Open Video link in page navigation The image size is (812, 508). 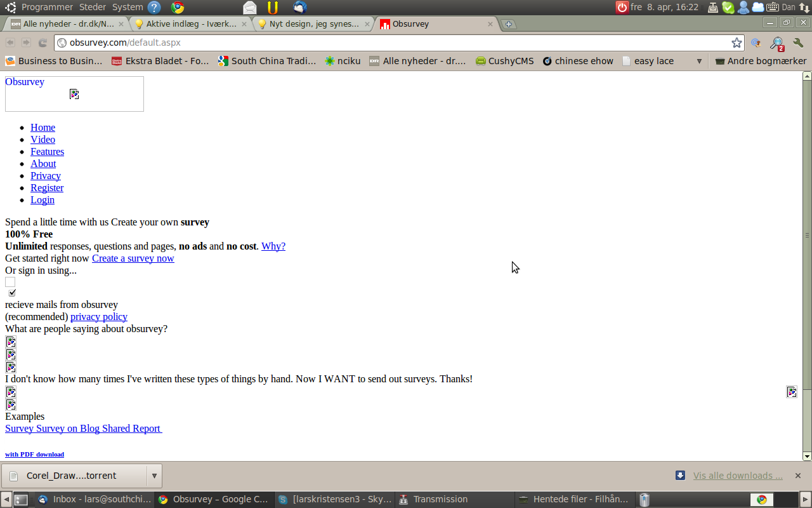(43, 140)
